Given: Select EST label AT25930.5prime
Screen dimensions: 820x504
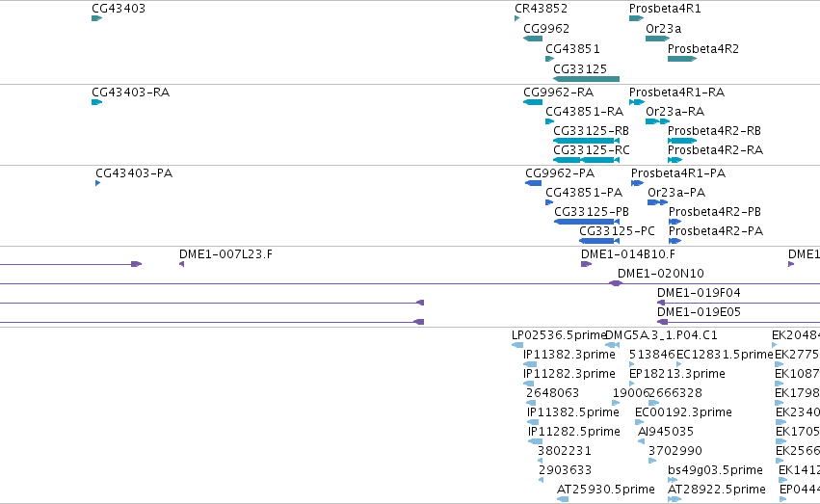Looking at the screenshot, I should (x=605, y=490).
